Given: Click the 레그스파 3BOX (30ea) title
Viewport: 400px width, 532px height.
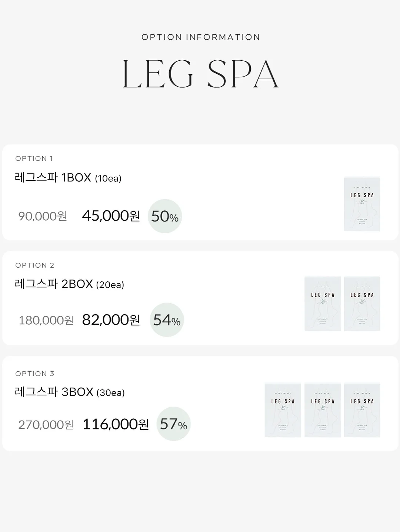Looking at the screenshot, I should pyautogui.click(x=70, y=392).
